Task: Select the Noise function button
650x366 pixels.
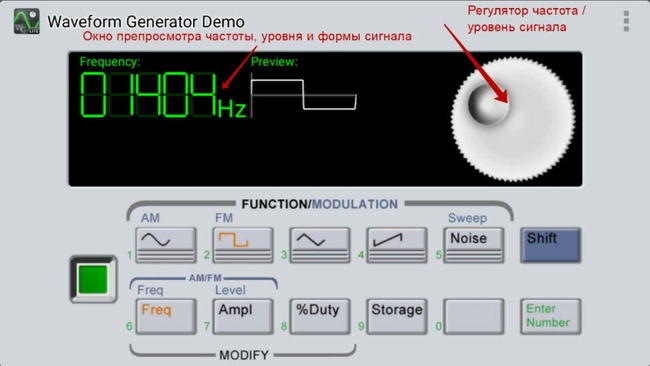Action: pos(474,245)
